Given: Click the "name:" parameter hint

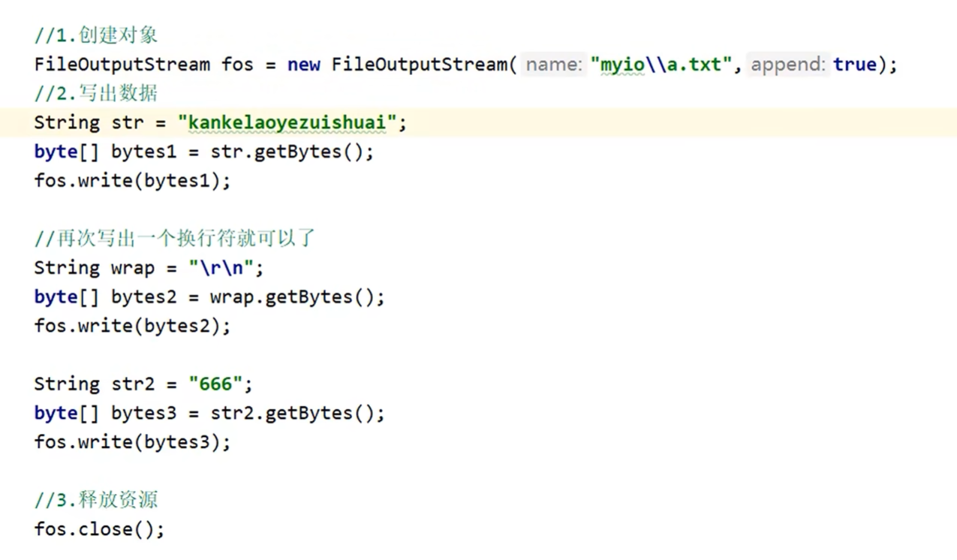Looking at the screenshot, I should point(554,65).
